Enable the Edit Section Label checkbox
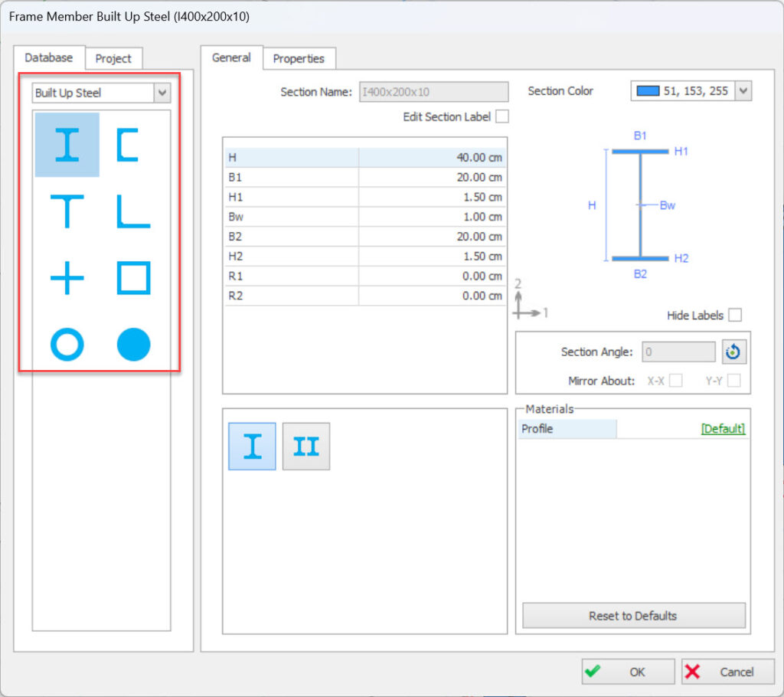The width and height of the screenshot is (784, 697). click(503, 117)
